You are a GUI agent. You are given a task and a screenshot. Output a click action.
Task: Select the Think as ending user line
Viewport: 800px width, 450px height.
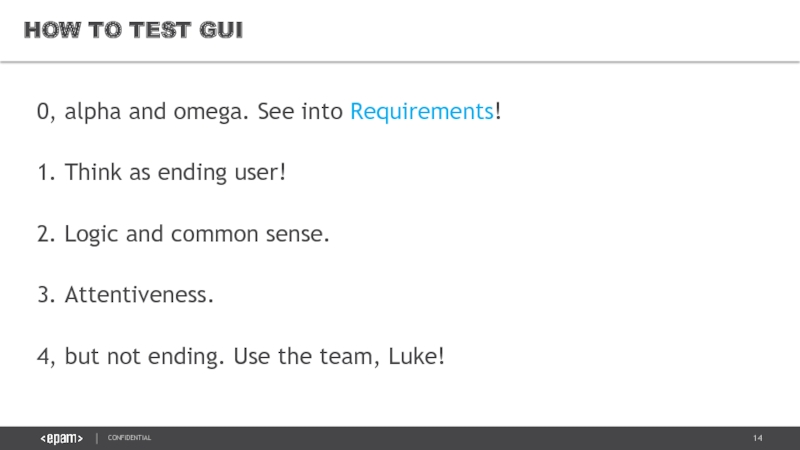click(162, 173)
